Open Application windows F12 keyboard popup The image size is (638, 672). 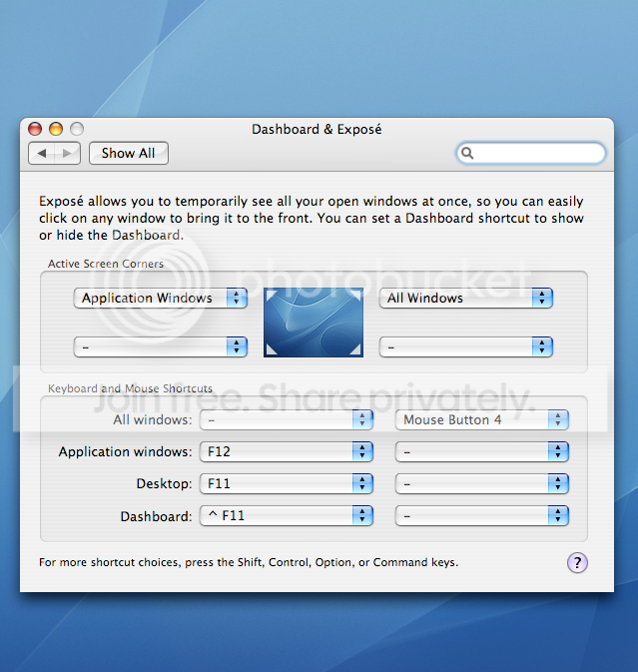[287, 451]
